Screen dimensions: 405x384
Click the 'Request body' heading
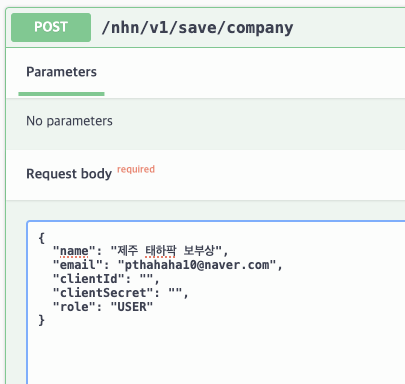[69, 174]
